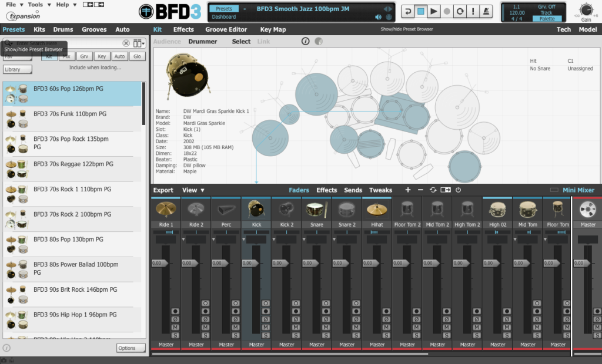This screenshot has height=364, width=602.
Task: Start playback with the Play button
Action: pyautogui.click(x=433, y=12)
